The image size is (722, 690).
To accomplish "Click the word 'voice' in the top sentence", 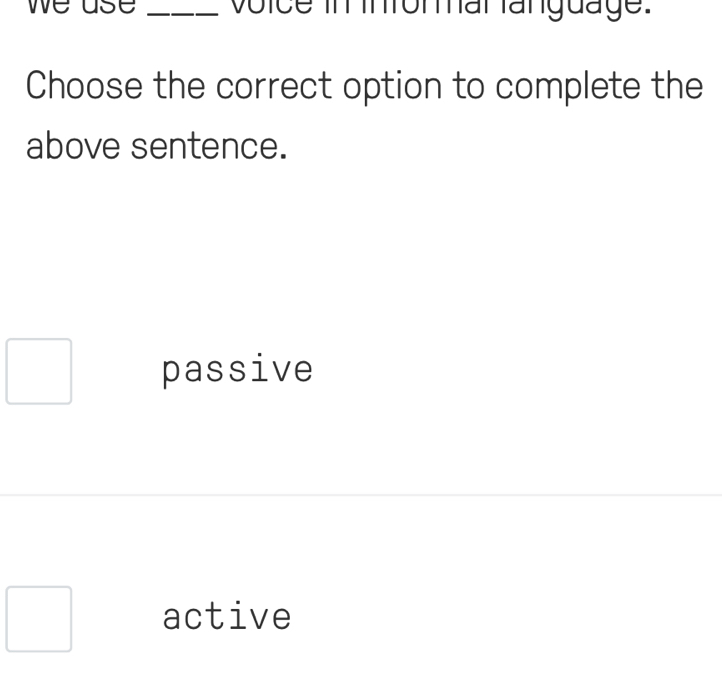I will point(262,5).
